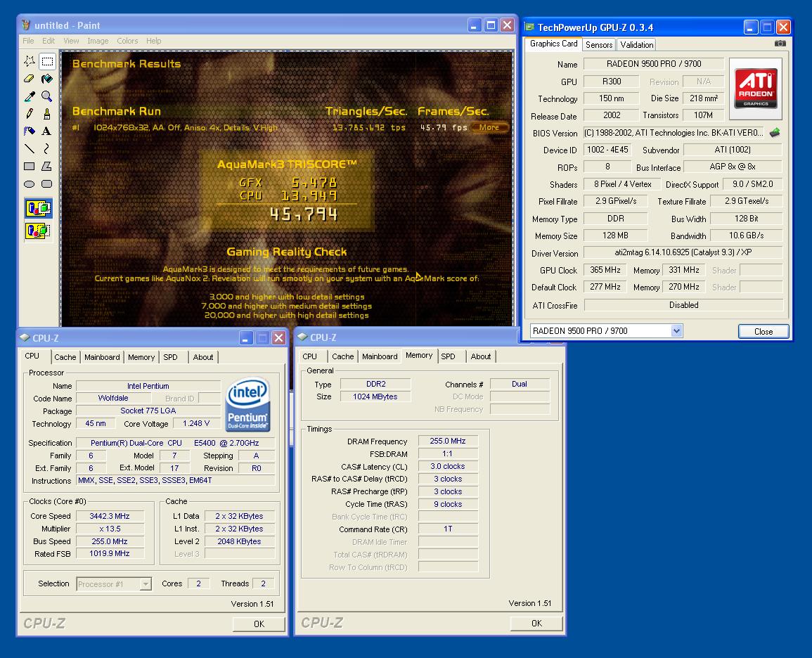The image size is (812, 658).
Task: Click the Driver Version field in GPU-Z
Action: click(x=683, y=252)
